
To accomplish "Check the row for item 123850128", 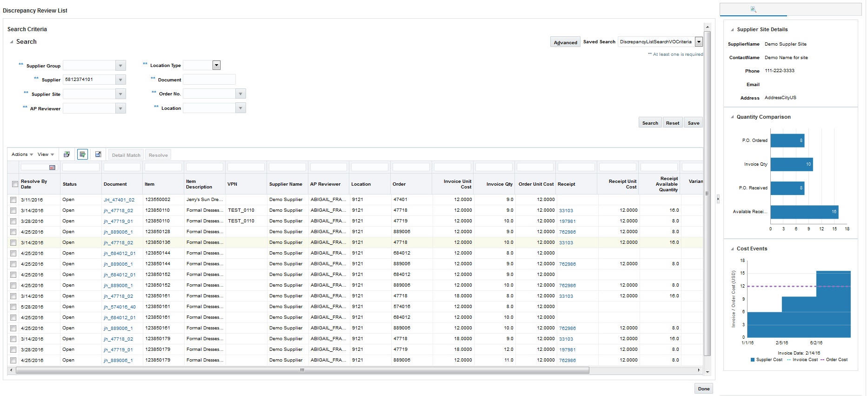I will (13, 232).
